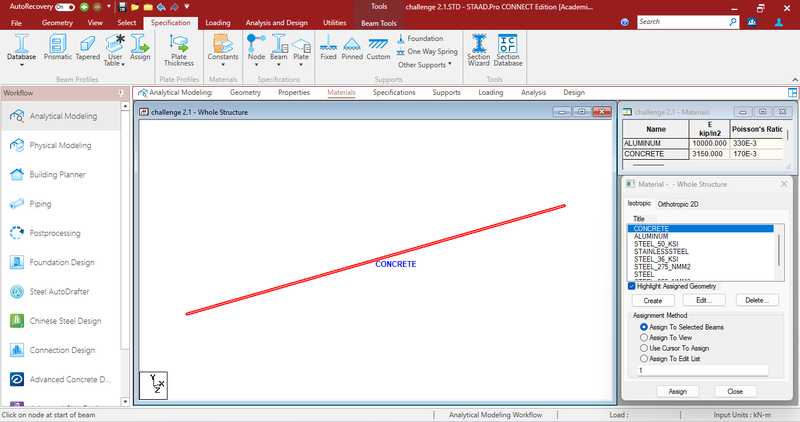Open the Foundation support option
Viewport: 800px width, 422px height.
pyautogui.click(x=420, y=38)
